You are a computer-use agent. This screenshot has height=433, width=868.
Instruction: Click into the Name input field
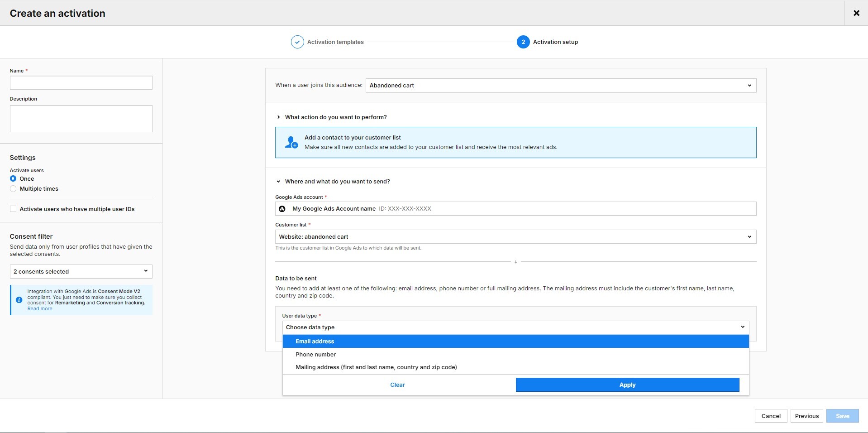tap(81, 82)
